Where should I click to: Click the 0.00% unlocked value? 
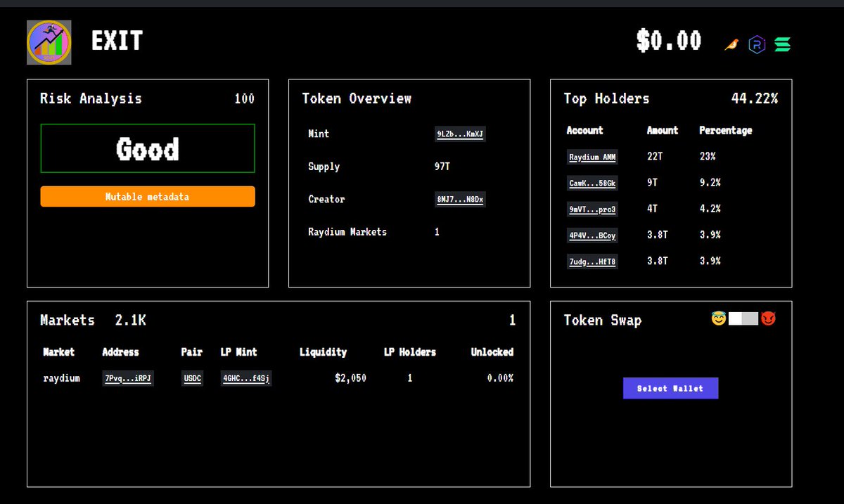(x=500, y=378)
